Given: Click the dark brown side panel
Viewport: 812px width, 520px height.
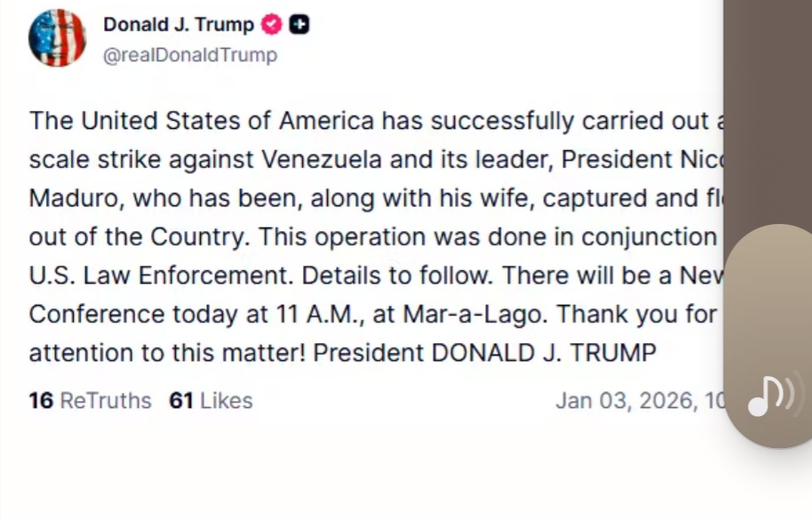Looking at the screenshot, I should click(768, 107).
